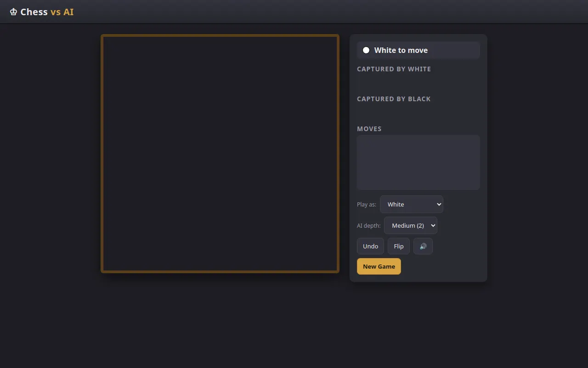Flip the board with the Flip button
The image size is (588, 368).
[398, 246]
